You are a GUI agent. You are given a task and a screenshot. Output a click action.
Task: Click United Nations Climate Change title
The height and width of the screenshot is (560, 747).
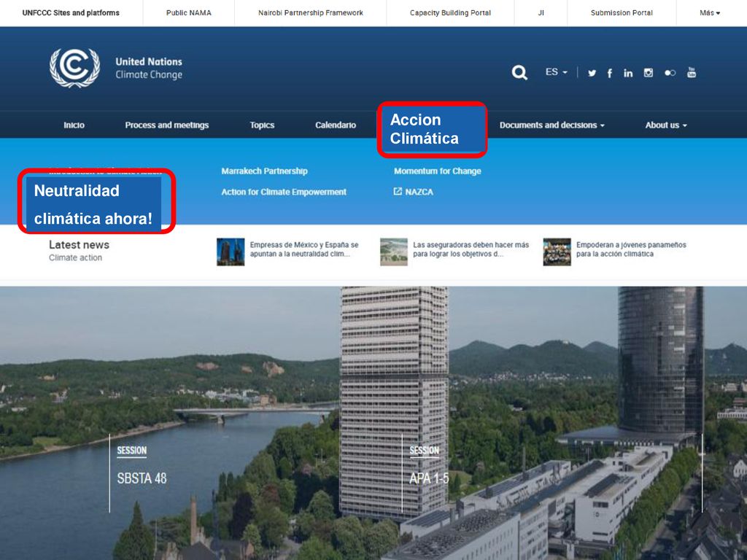(x=149, y=68)
